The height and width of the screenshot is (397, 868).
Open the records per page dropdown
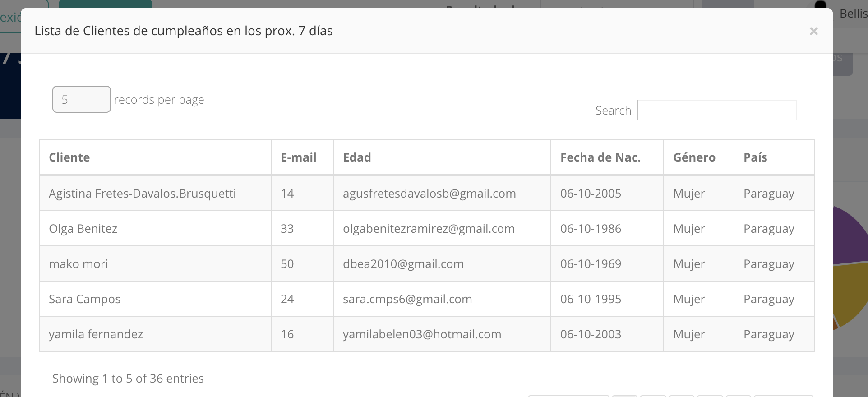82,99
